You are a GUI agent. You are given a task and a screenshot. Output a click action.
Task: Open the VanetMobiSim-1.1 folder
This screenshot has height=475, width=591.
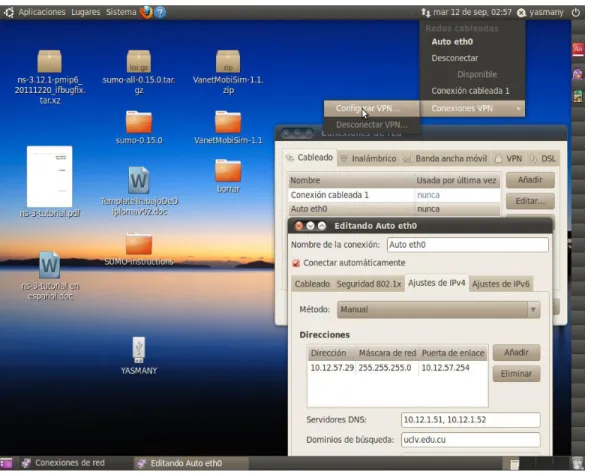228,122
